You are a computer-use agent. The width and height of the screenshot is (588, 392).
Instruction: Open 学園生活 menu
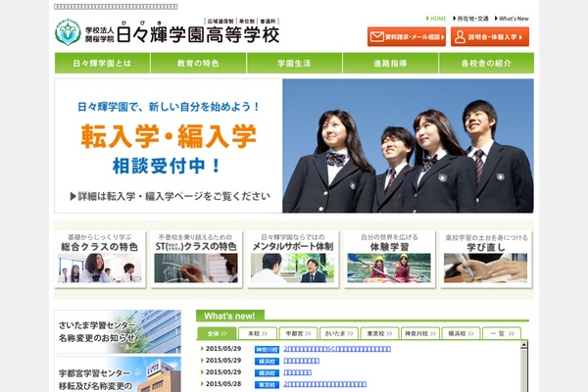tap(294, 63)
